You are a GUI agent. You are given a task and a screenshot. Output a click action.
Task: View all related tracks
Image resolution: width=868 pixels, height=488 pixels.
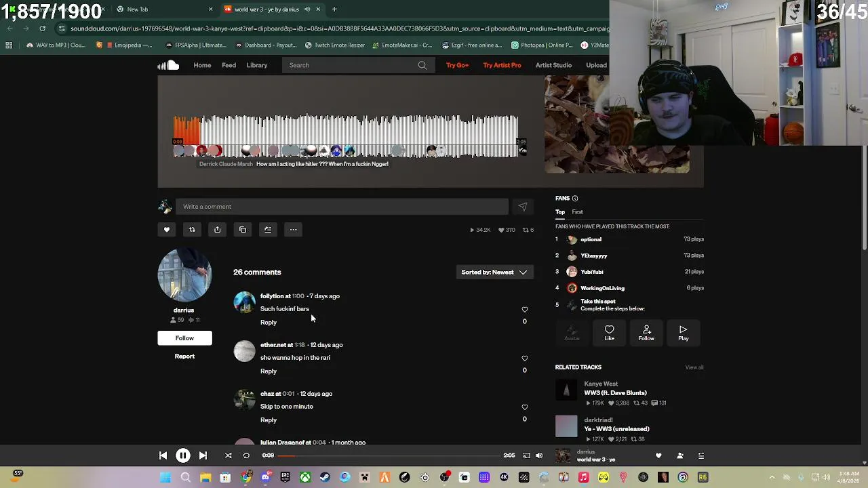pos(694,367)
